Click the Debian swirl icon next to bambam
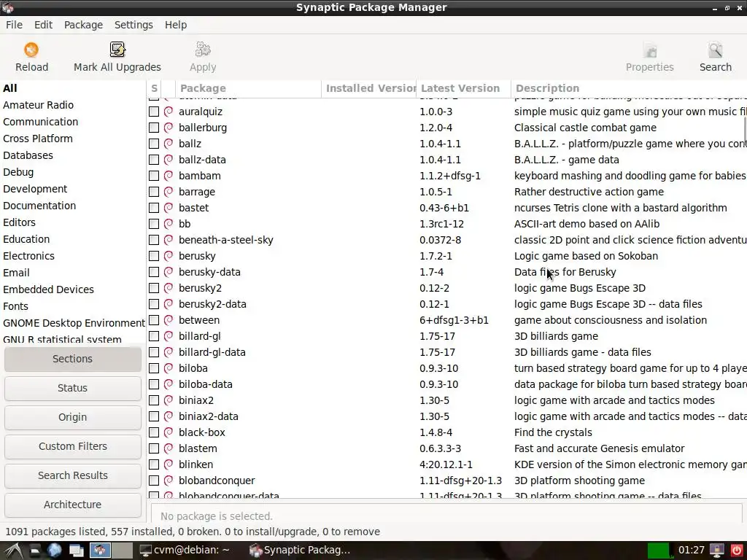Image resolution: width=747 pixels, height=560 pixels. 169,176
